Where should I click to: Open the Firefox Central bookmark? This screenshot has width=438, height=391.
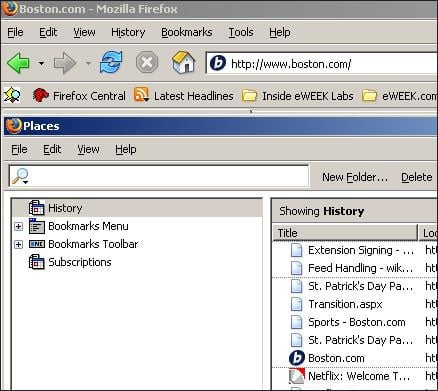[x=79, y=96]
